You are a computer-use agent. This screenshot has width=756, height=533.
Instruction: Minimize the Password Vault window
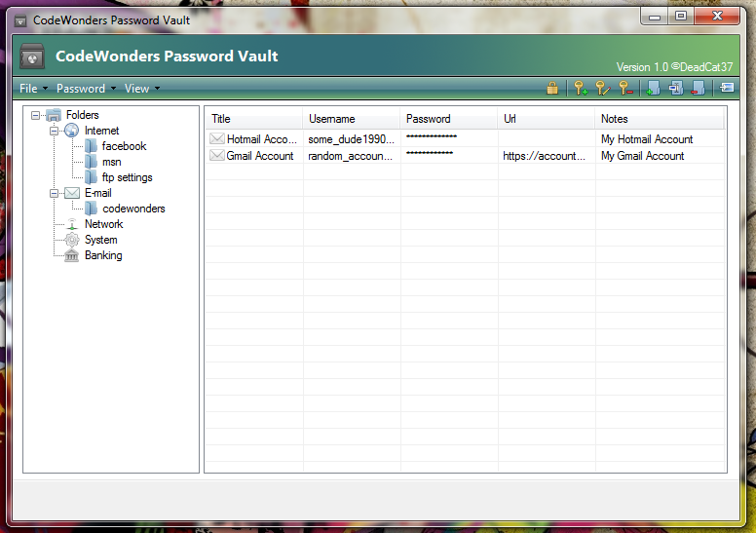(655, 17)
